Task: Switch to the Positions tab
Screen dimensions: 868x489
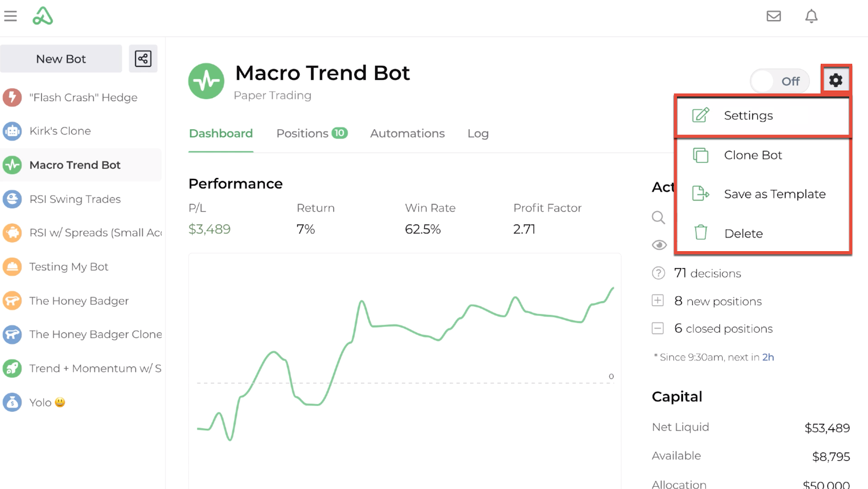Action: click(312, 134)
